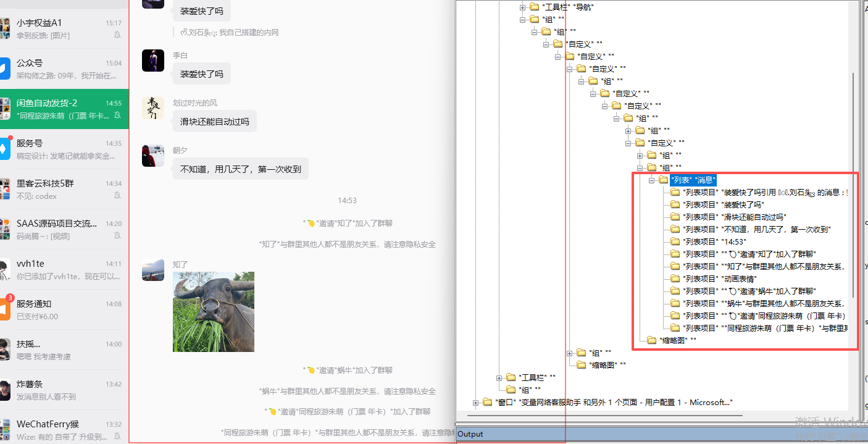Click the message bubble 滑块还能自动过吗
The image size is (868, 444).
pyautogui.click(x=215, y=121)
